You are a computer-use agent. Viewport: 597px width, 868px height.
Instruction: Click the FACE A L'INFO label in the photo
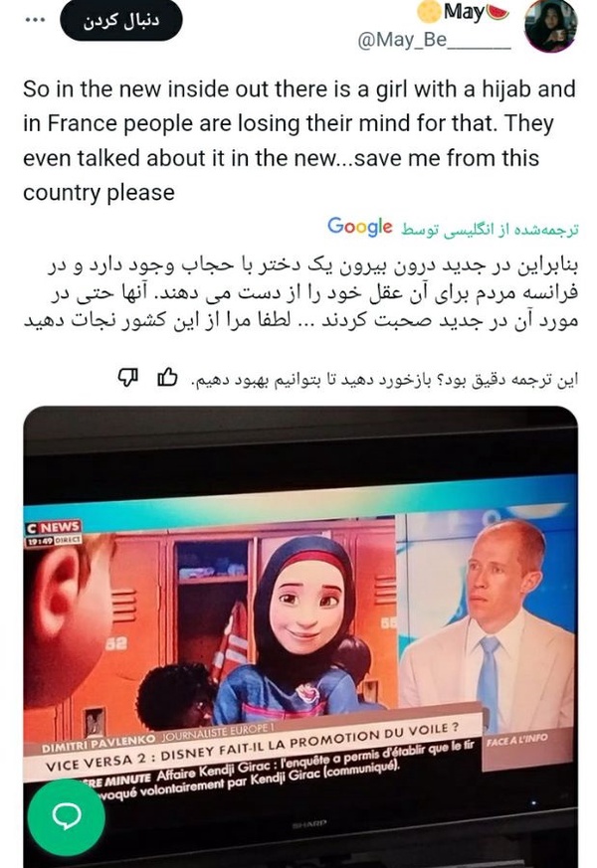pos(516,739)
